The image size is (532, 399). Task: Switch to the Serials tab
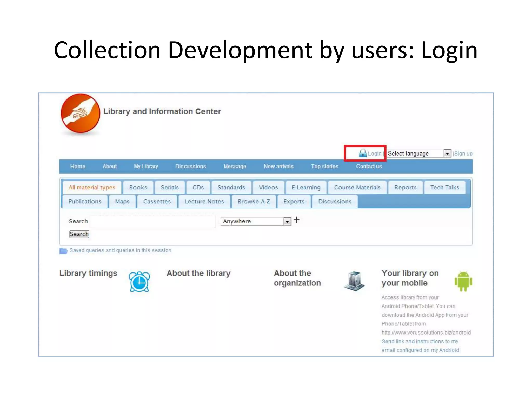pyautogui.click(x=170, y=188)
